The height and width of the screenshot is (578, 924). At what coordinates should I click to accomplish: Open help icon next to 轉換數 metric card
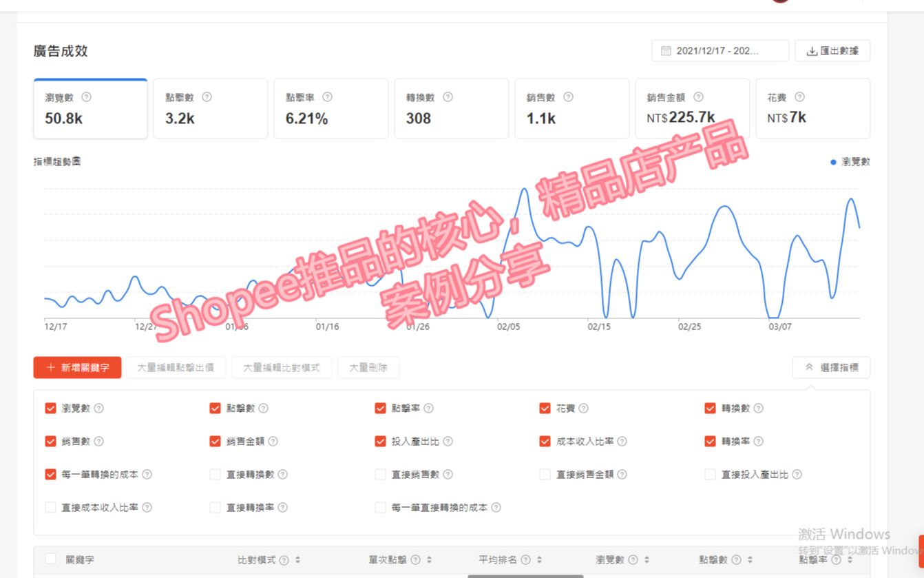point(448,97)
